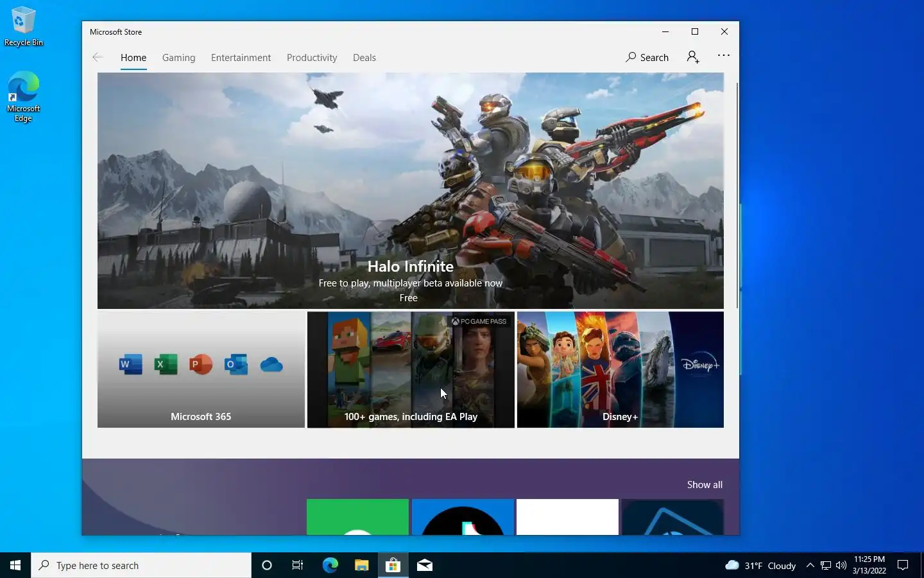This screenshot has height=578, width=924.
Task: Open the See more ellipsis menu
Action: pos(724,55)
